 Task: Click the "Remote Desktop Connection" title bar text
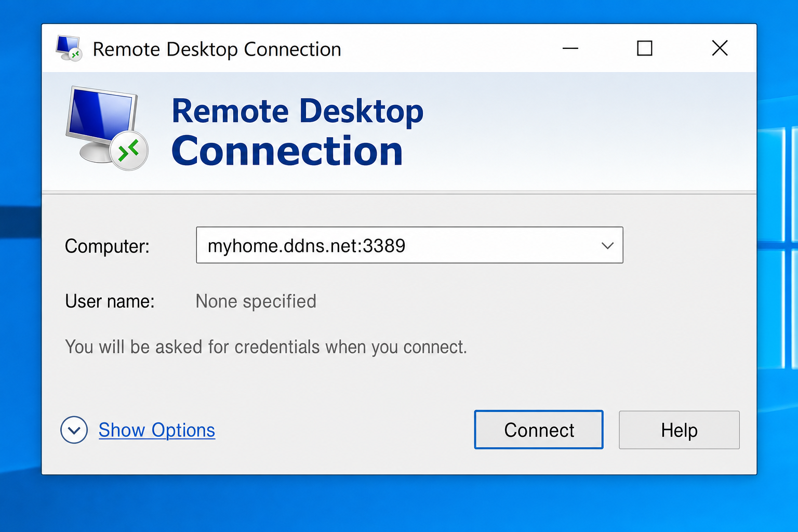[x=217, y=49]
